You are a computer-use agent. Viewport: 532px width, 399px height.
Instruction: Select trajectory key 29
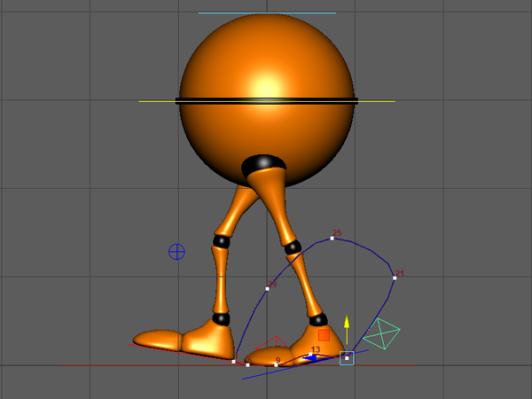[x=268, y=289]
